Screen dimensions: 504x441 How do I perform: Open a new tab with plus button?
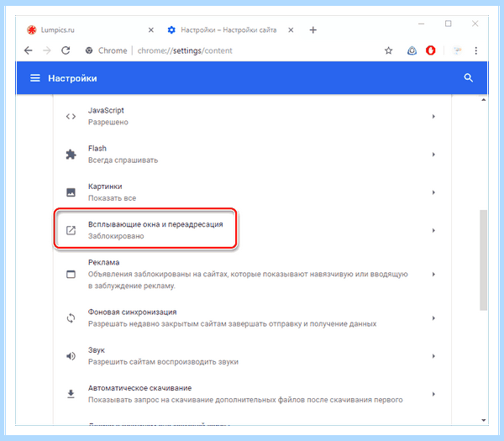point(312,30)
